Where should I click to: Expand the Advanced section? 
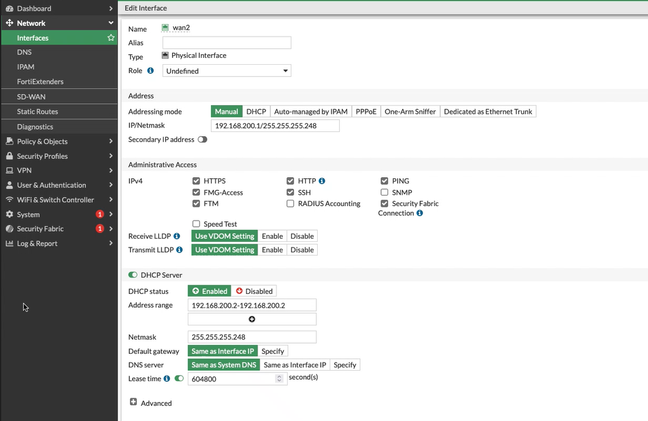134,402
